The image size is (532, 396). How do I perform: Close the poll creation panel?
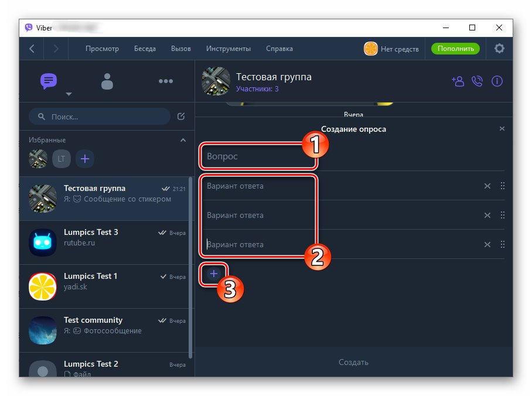click(x=502, y=129)
